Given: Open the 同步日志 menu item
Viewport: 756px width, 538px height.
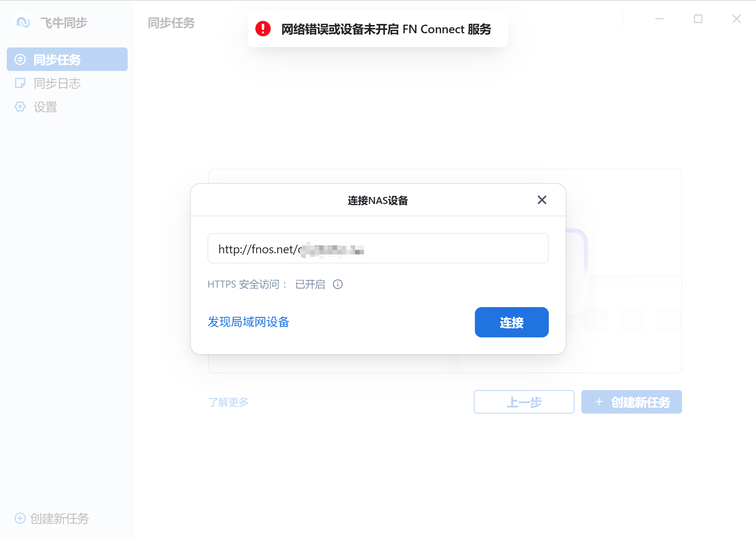Looking at the screenshot, I should (57, 83).
